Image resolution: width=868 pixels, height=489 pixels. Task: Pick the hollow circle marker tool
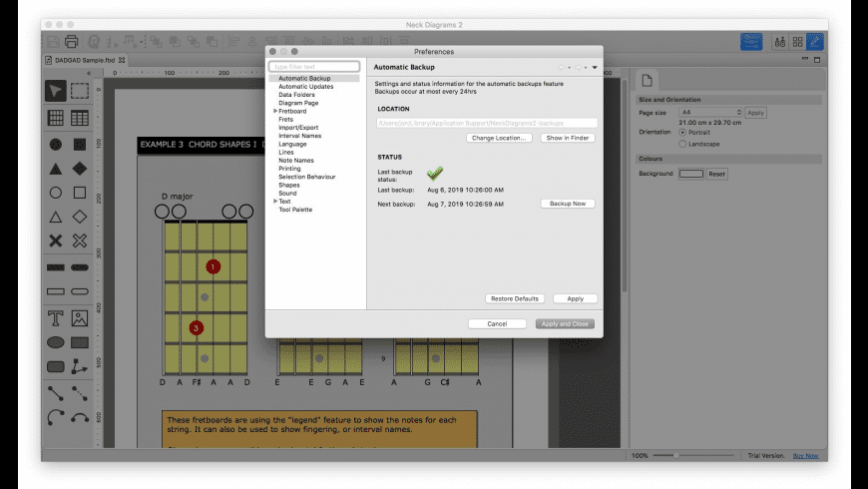click(x=55, y=193)
